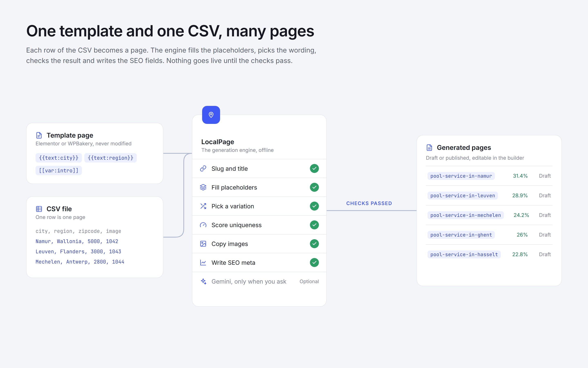588x368 pixels.
Task: Click the Template page document icon
Action: point(39,135)
